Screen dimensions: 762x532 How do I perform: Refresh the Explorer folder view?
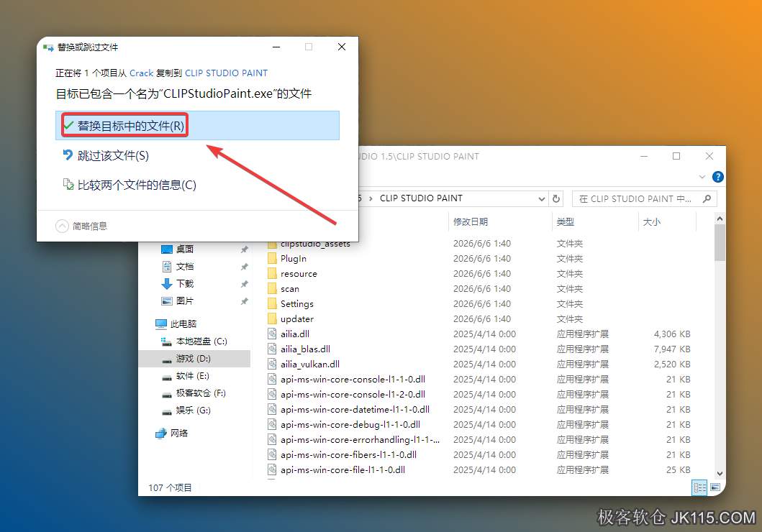tap(556, 198)
